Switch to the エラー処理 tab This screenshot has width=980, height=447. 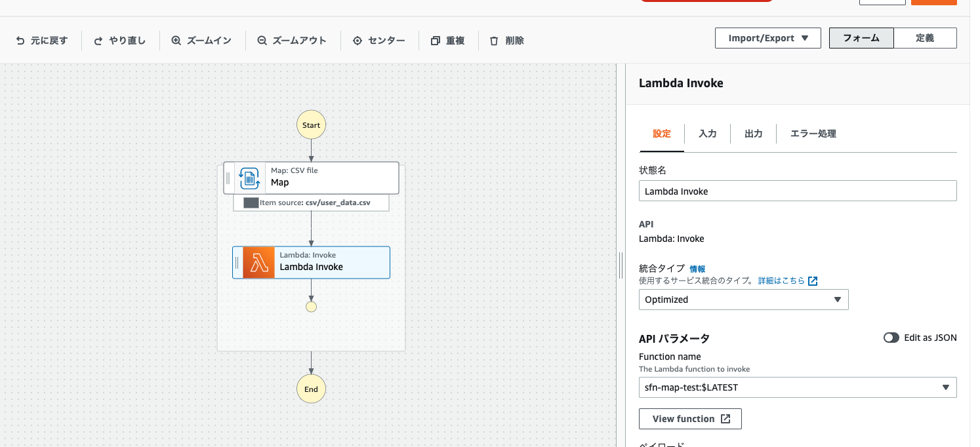[x=813, y=133]
